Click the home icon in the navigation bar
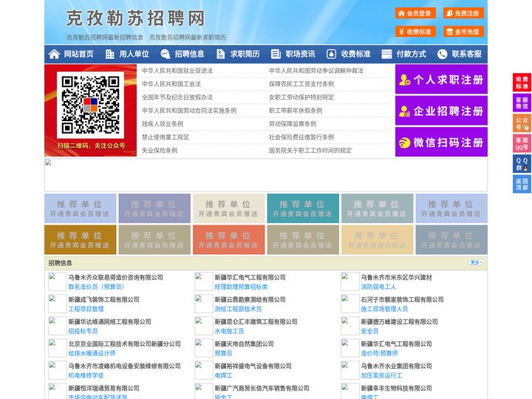The height and width of the screenshot is (399, 532). coord(54,54)
